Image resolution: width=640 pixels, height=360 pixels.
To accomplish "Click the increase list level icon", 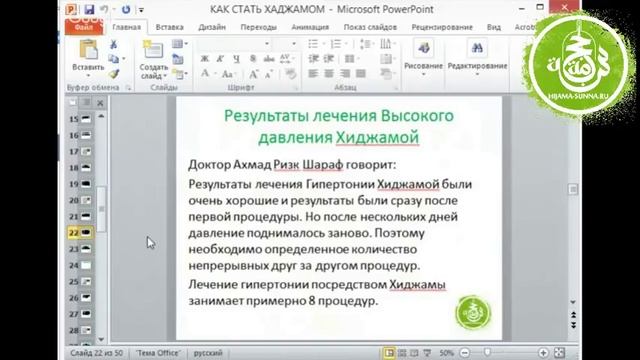I will tap(329, 59).
